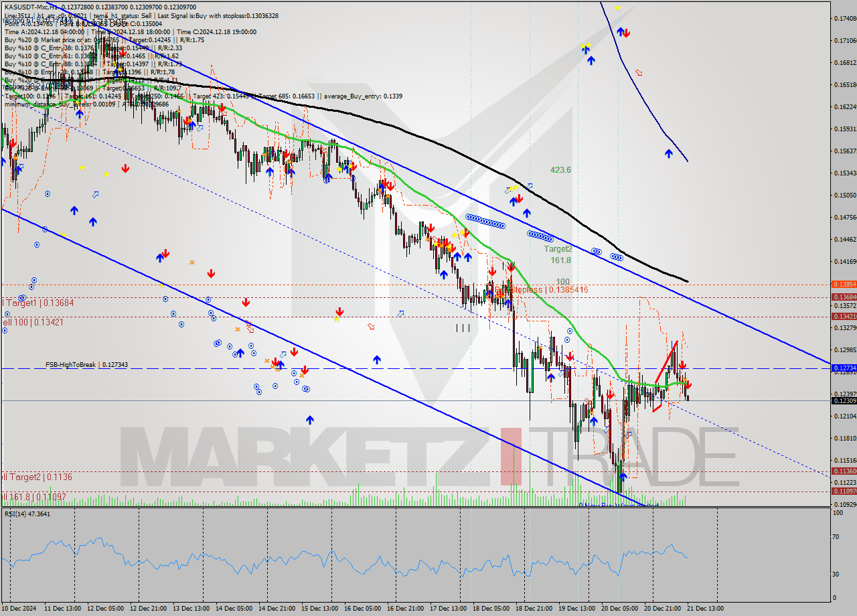Image resolution: width=857 pixels, height=616 pixels.
Task: Click the 20 Dec 05:00 time label
Action: (x=619, y=609)
